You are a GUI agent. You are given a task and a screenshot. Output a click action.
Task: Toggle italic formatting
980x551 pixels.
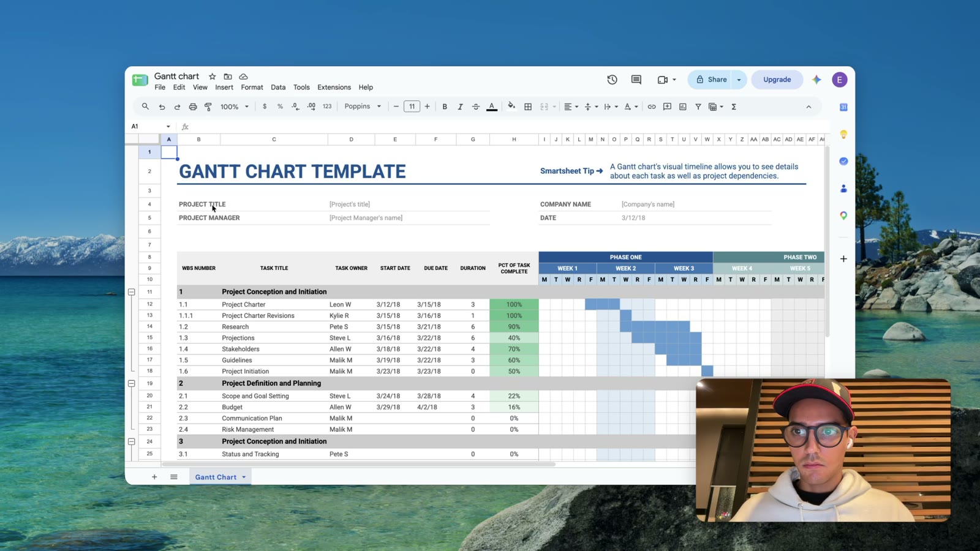click(x=460, y=107)
